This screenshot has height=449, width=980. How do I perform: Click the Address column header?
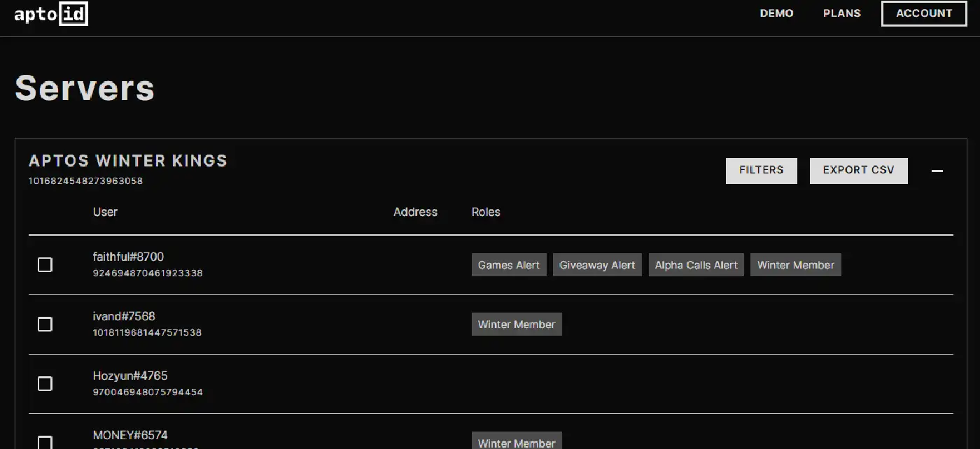415,212
